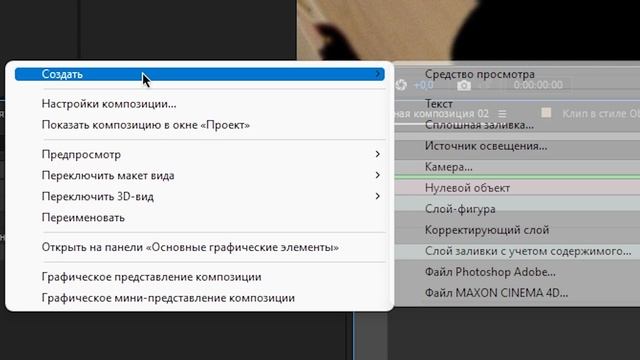
Task: Create Файл Photoshop Adobe…
Action: (490, 272)
